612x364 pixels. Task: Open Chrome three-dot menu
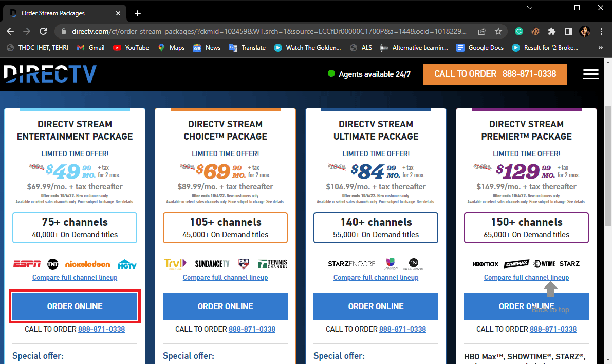coord(601,31)
